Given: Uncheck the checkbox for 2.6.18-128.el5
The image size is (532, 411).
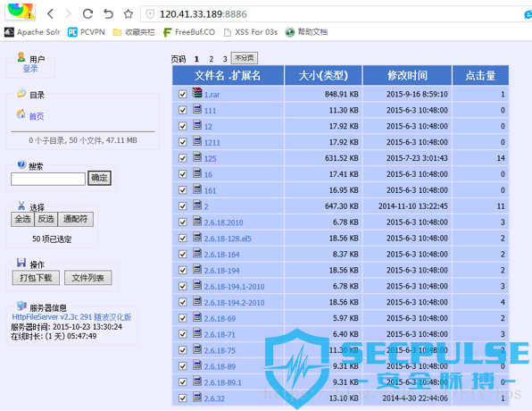Looking at the screenshot, I should [182, 238].
